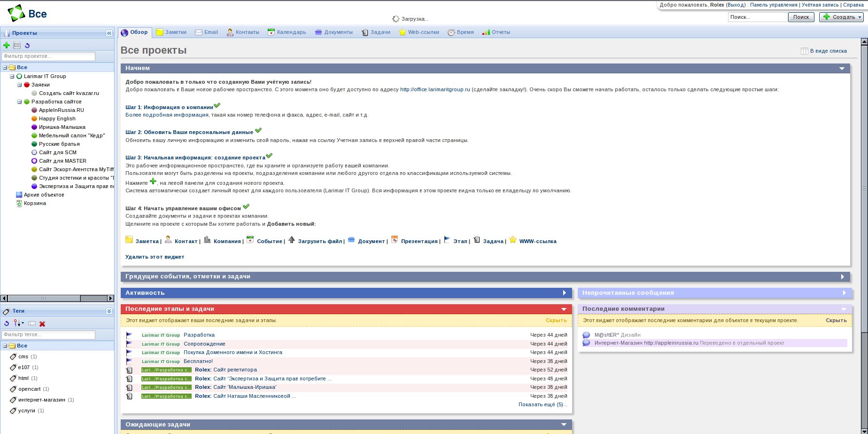The width and height of the screenshot is (868, 434).
Task: Click the refresh icon in the Теги panel
Action: (x=7, y=324)
